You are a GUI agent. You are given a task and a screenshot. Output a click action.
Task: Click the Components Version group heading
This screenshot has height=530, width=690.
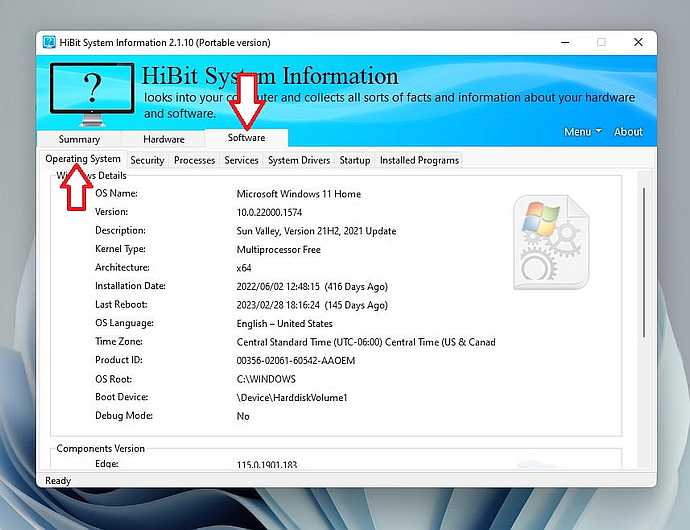point(100,449)
